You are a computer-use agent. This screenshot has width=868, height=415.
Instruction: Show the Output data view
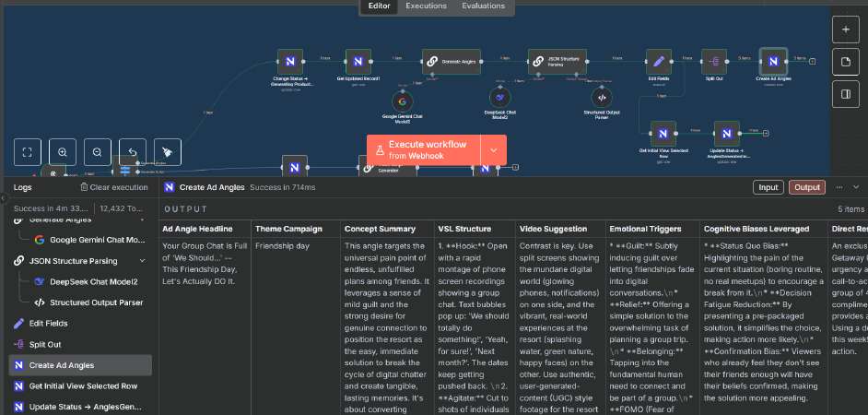[806, 187]
